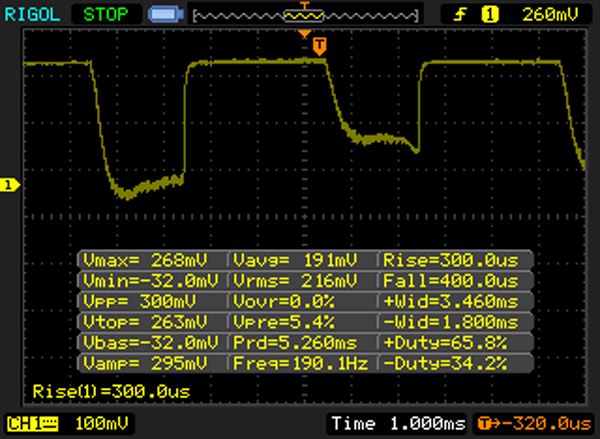Image resolution: width=600 pixels, height=439 pixels.
Task: Click the -Wid=1.800ms measurement
Action: 451,322
